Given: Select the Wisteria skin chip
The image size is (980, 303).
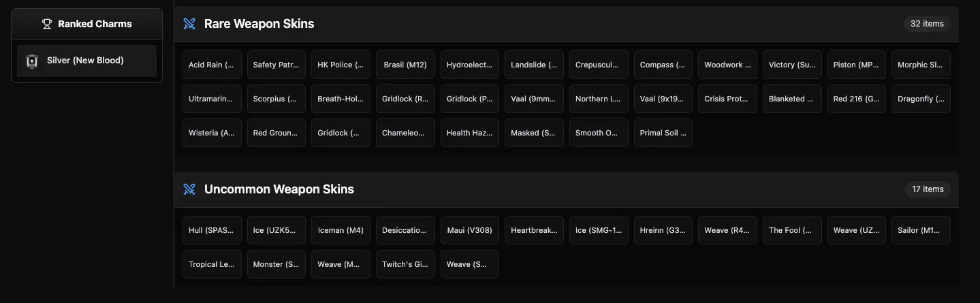Looking at the screenshot, I should (x=212, y=133).
